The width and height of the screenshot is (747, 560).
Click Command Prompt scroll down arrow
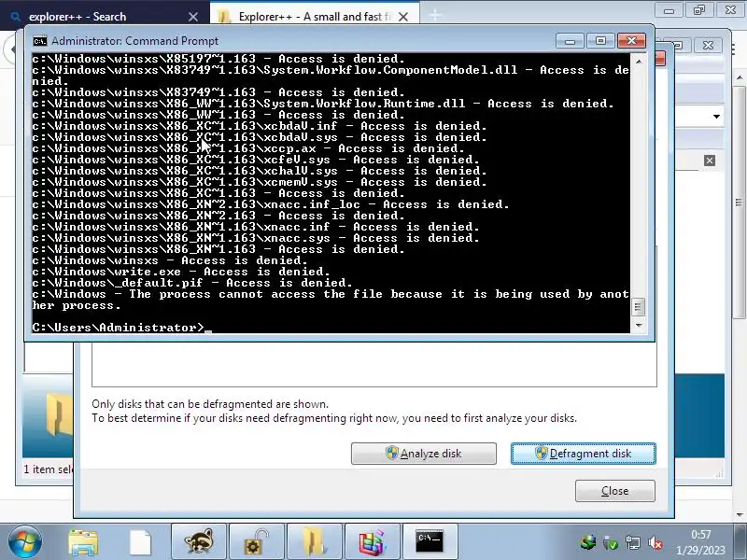click(x=639, y=325)
